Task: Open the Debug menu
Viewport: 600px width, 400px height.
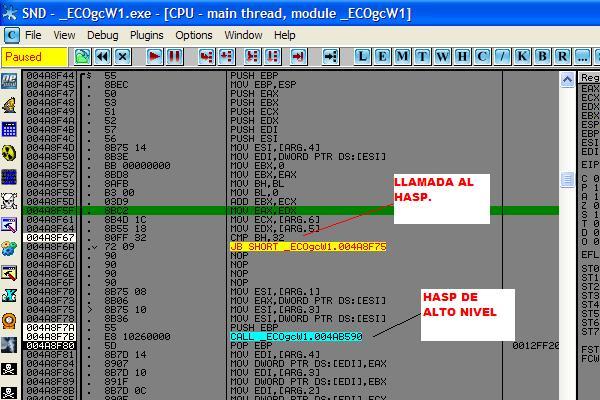Action: coord(103,35)
